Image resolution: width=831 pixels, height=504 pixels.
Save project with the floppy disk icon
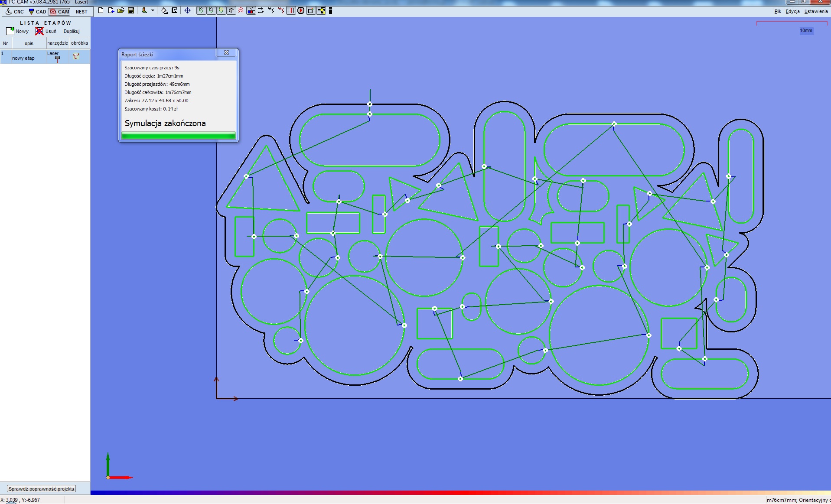point(131,10)
